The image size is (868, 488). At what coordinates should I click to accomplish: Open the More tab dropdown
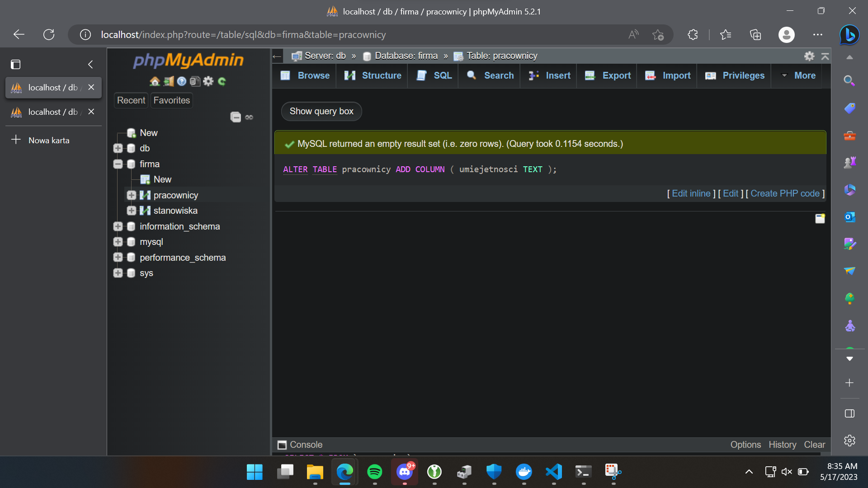[x=798, y=75]
